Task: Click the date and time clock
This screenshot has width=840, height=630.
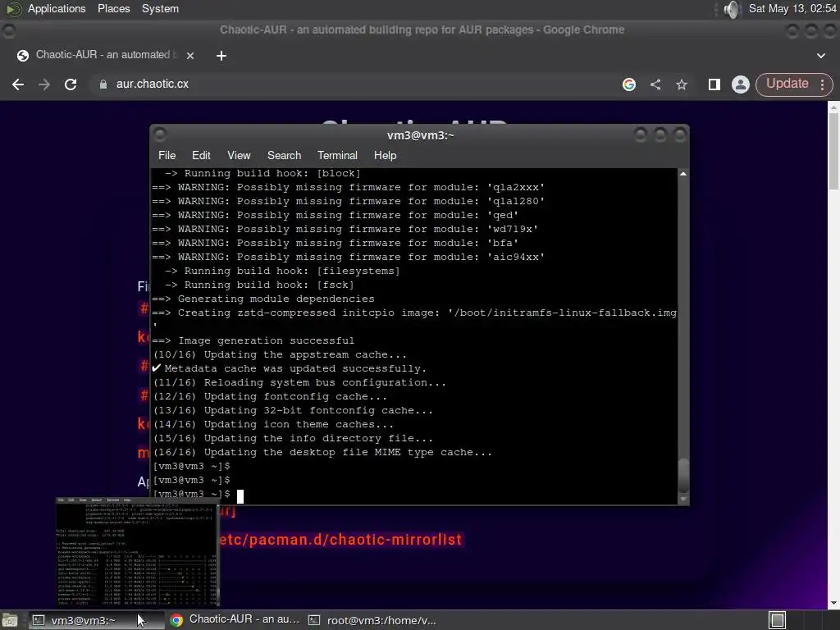Action: (792, 8)
